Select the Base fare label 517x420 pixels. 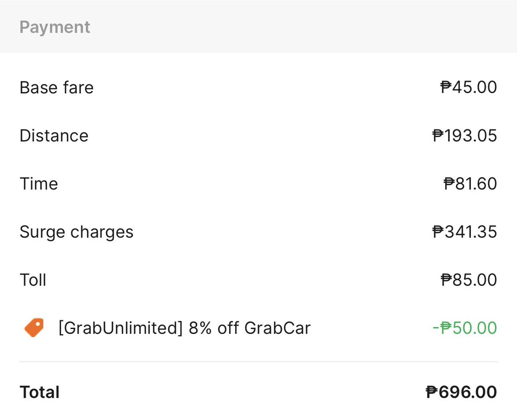point(56,87)
